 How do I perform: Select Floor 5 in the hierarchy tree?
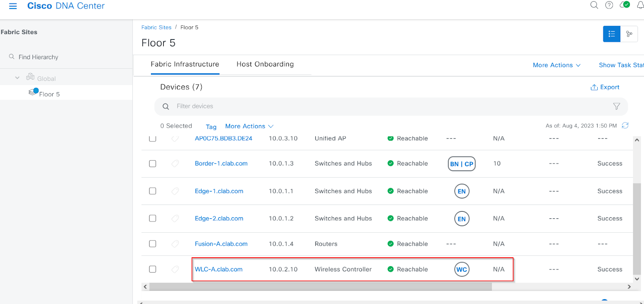coord(50,94)
